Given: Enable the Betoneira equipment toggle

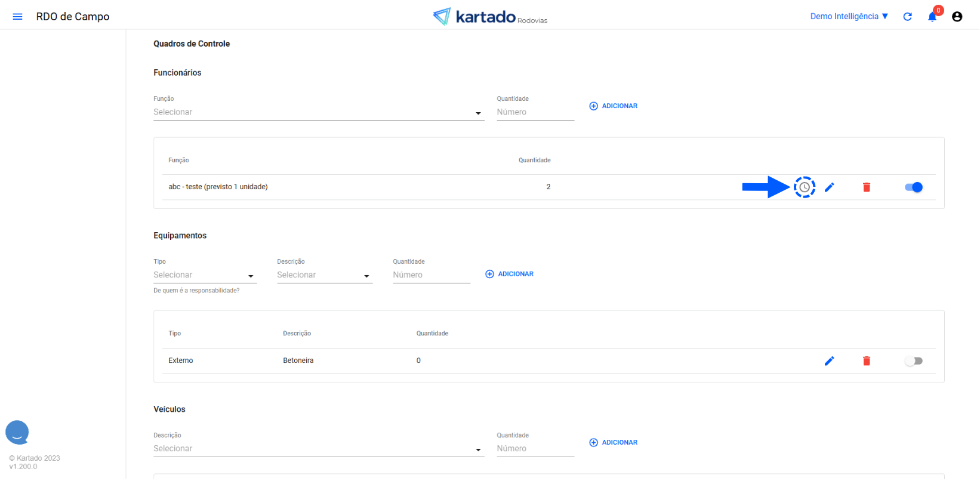Looking at the screenshot, I should click(913, 361).
